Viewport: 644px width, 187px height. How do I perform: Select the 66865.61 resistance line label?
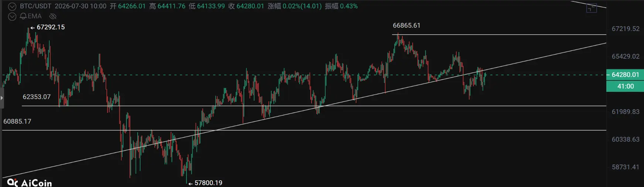(x=406, y=25)
